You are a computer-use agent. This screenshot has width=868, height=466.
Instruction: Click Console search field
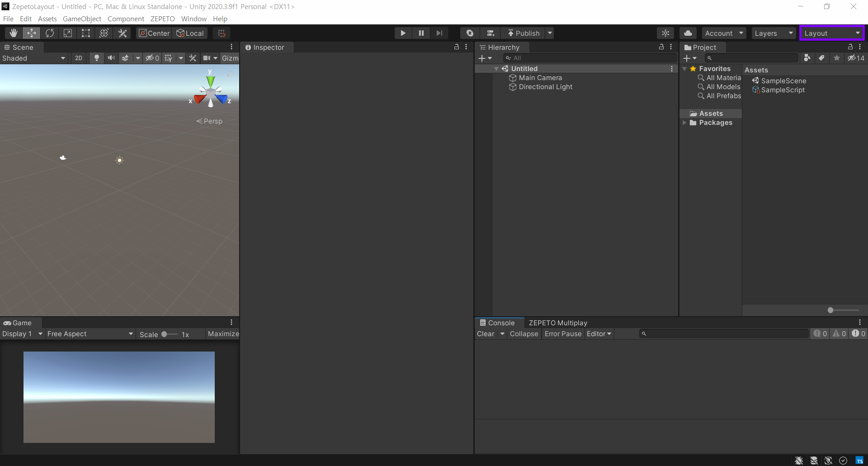(x=724, y=334)
